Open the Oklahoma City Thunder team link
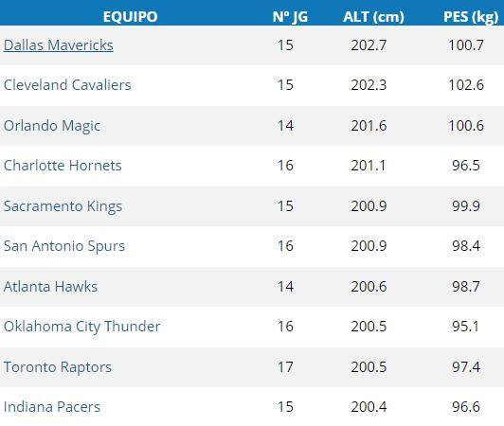504x426 pixels. pos(81,327)
